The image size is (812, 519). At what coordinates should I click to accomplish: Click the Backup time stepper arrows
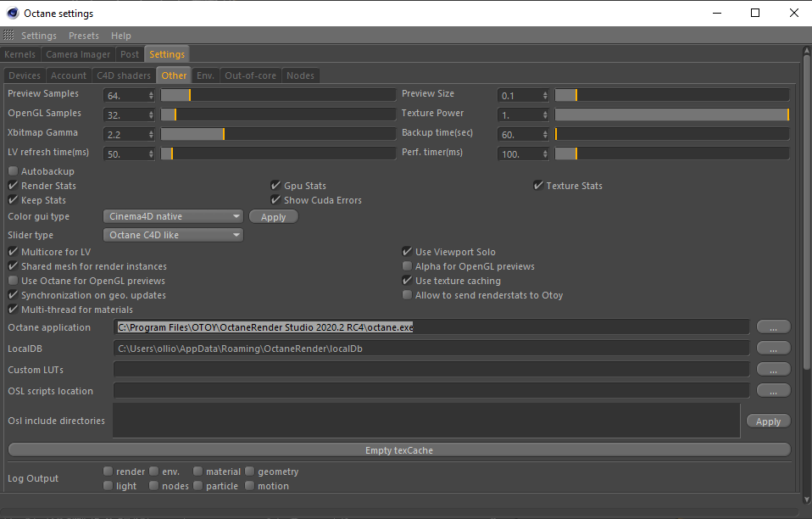(545, 135)
